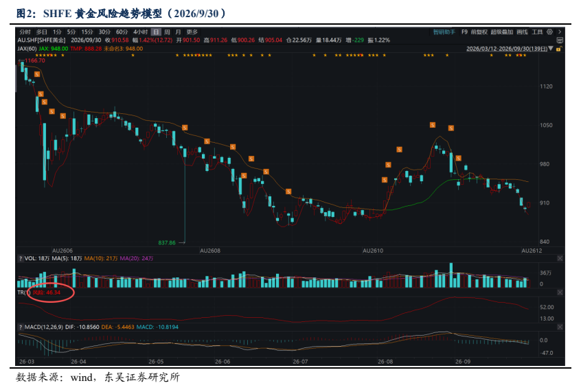Select the 日 daily period tab

pyautogui.click(x=157, y=32)
